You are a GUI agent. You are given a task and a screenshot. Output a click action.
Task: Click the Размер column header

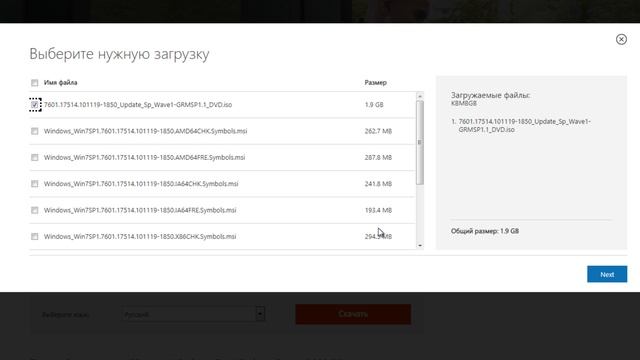click(x=376, y=82)
